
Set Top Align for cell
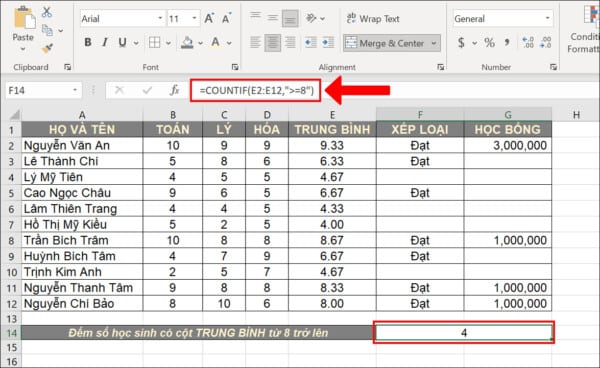255,17
